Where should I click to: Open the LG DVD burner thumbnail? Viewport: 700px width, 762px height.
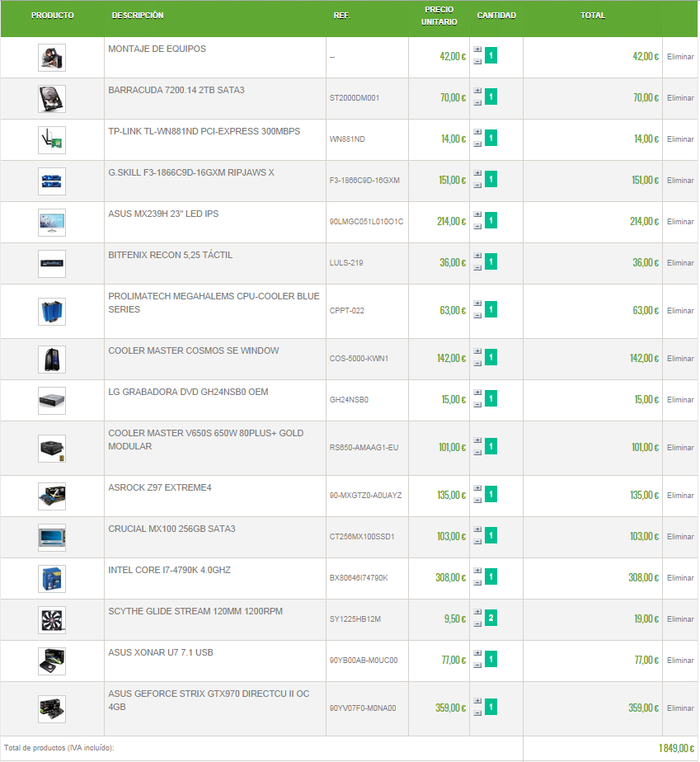coord(52,401)
